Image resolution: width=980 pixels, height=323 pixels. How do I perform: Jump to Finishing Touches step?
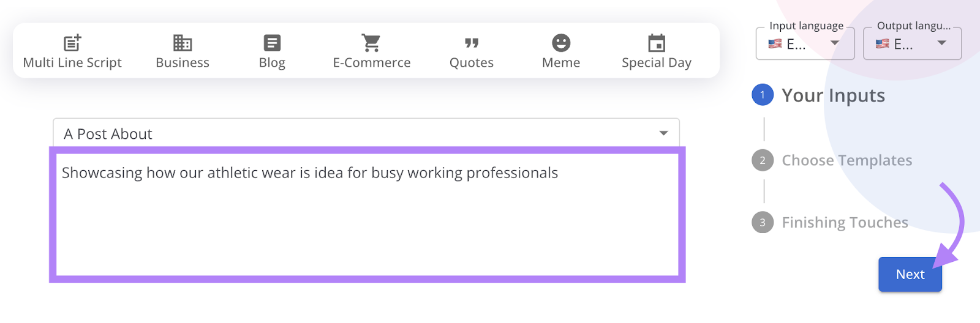pyautogui.click(x=845, y=223)
